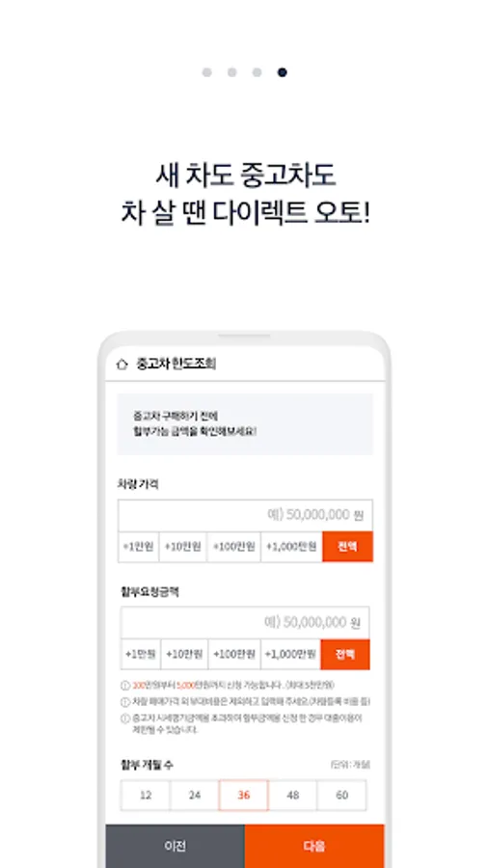
Task: Choose 12 months installment period
Action: pos(146,796)
